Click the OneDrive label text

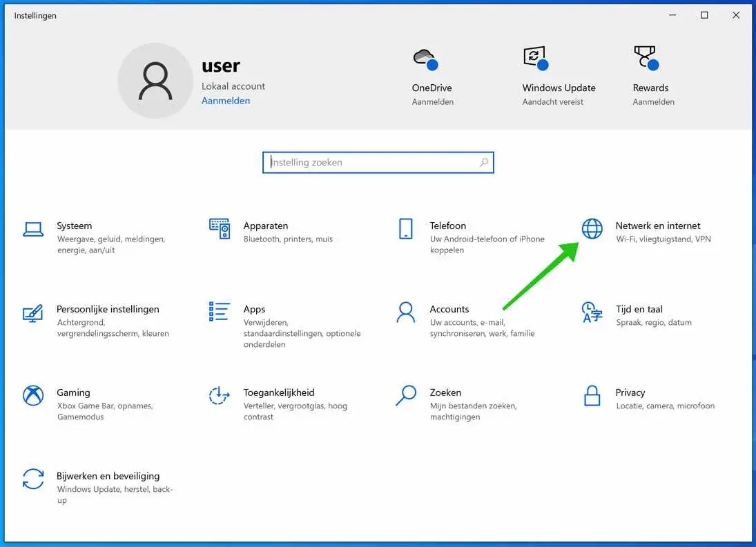pyautogui.click(x=432, y=88)
